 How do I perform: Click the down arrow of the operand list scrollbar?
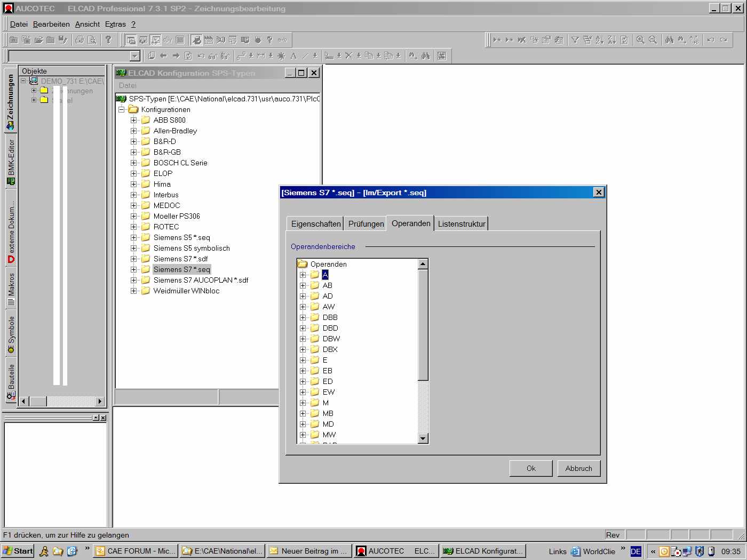423,438
